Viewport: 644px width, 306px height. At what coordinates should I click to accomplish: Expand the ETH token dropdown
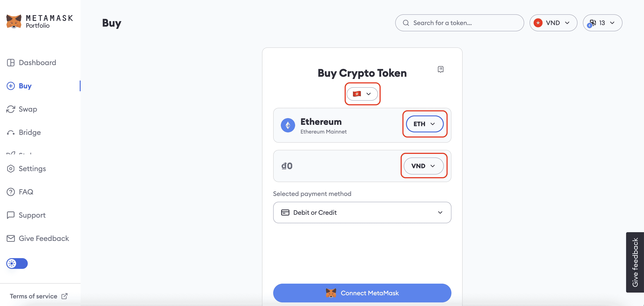click(x=425, y=124)
